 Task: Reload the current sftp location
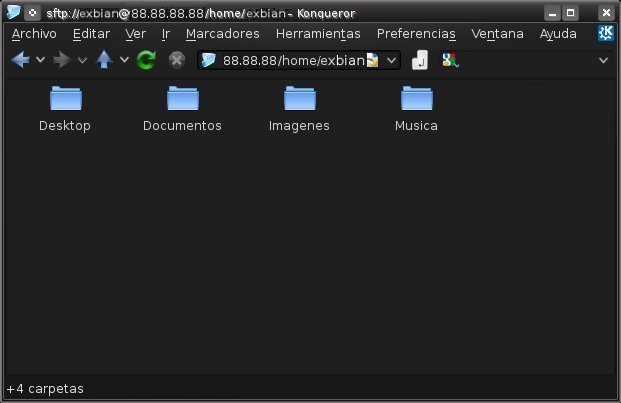pos(146,60)
